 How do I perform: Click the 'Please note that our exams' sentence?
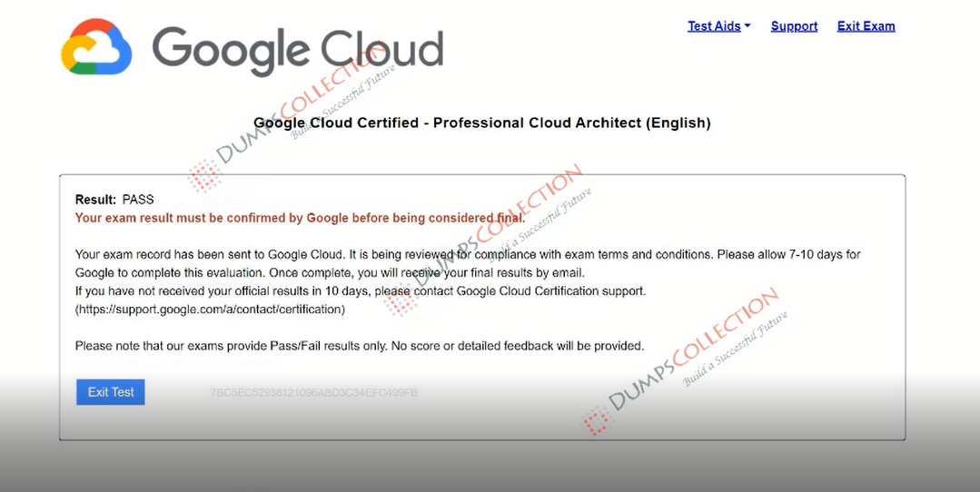[x=360, y=346]
